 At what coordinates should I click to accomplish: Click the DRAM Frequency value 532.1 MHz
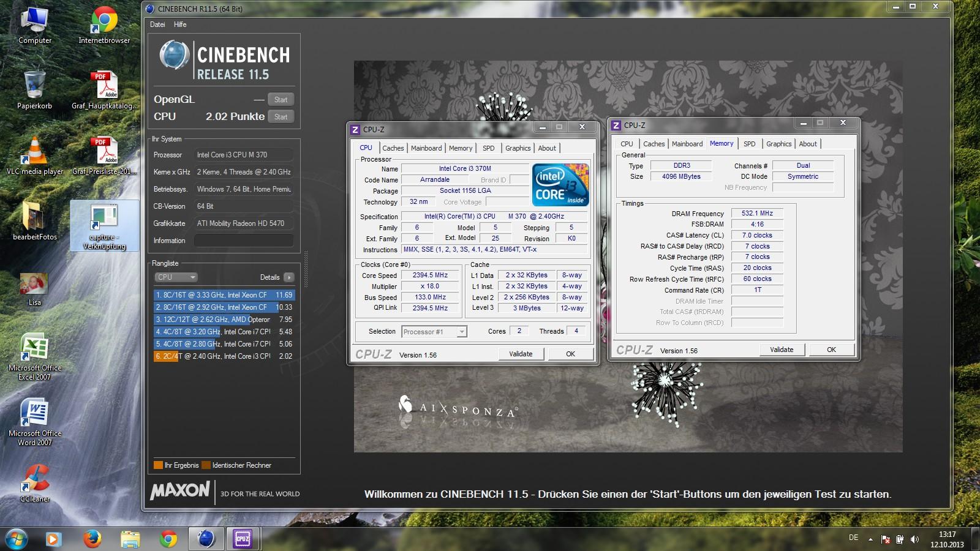coord(757,214)
